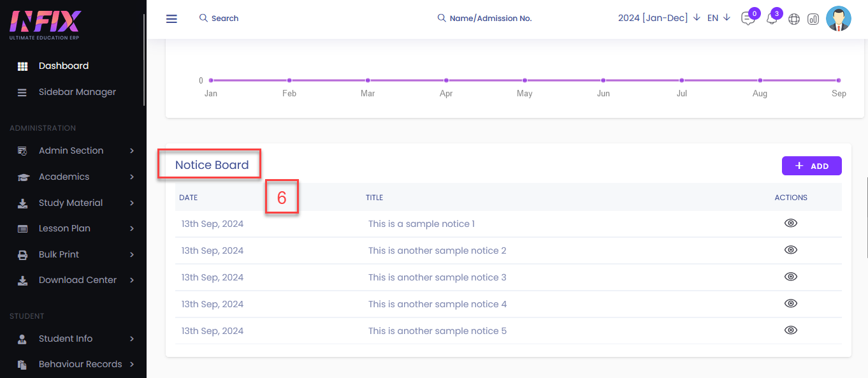Click the ACTIONS column header
Viewport: 868px width, 378px height.
click(791, 198)
